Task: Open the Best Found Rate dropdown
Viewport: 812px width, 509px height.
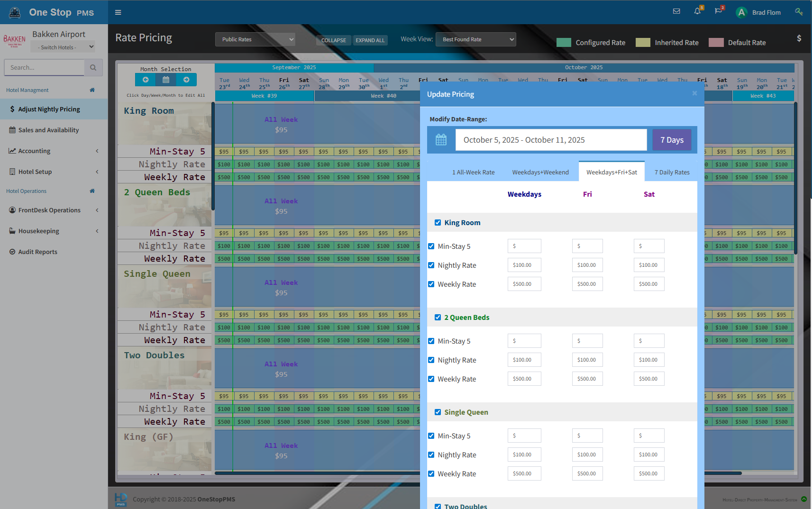Action: tap(475, 39)
